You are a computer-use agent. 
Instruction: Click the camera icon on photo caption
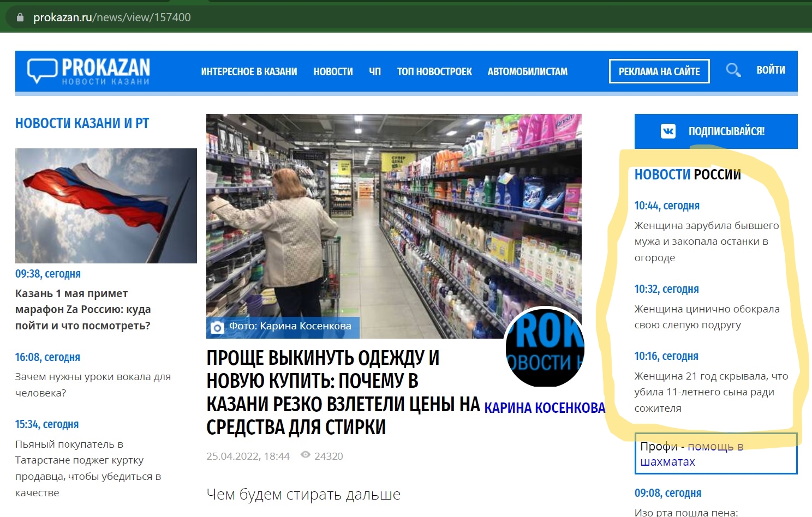(x=217, y=327)
